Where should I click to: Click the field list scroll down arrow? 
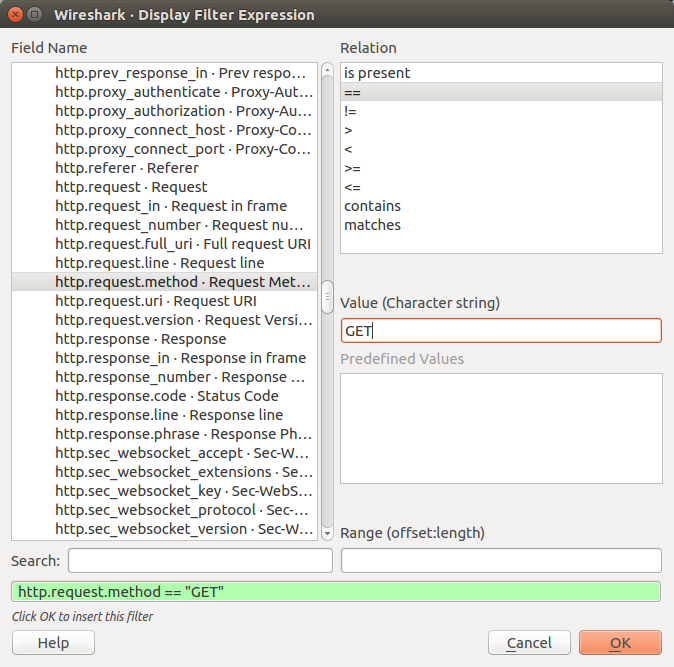327,534
